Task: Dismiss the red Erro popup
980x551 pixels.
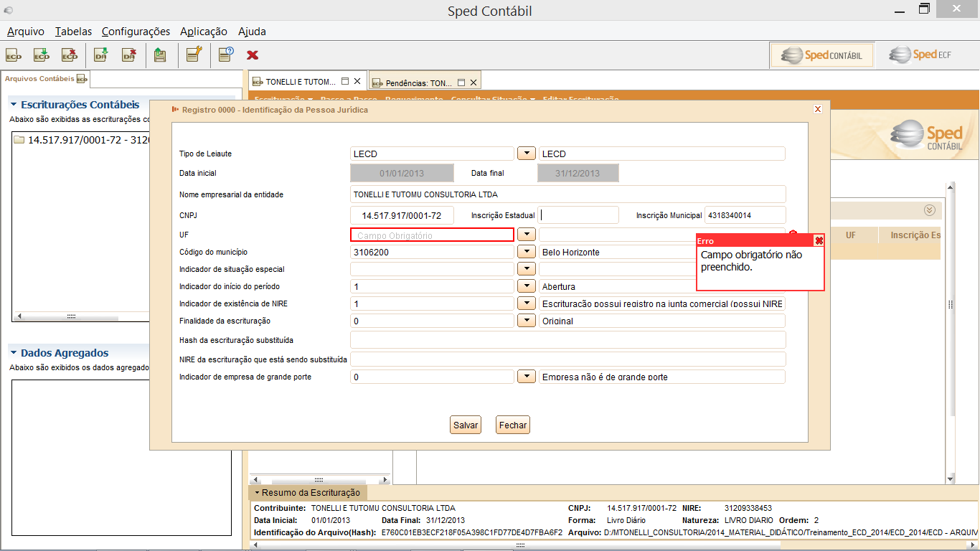Action: (x=819, y=240)
